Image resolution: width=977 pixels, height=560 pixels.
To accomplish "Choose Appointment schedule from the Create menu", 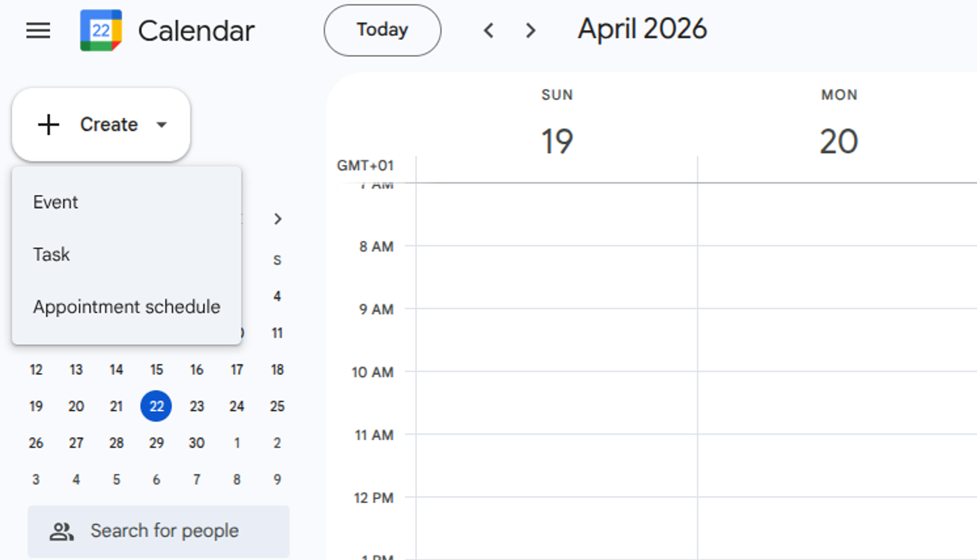I will coord(126,307).
